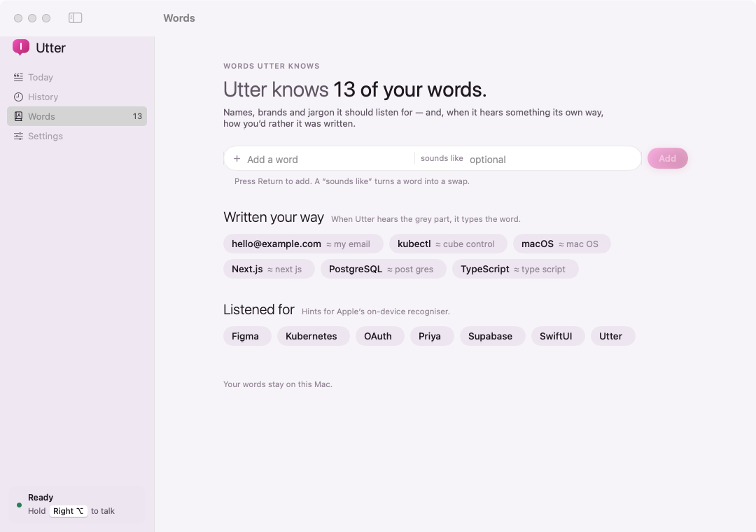Select the Utter hint chip

(x=612, y=336)
